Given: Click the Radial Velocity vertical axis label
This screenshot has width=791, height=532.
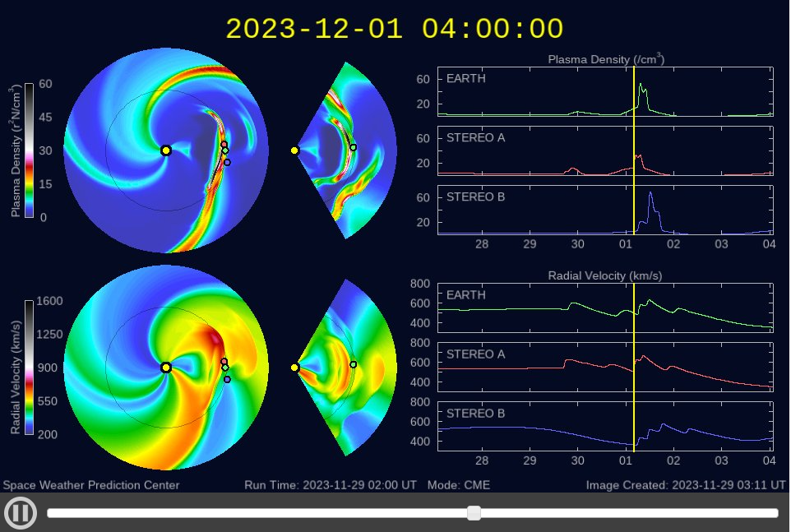Looking at the screenshot, I should tap(16, 377).
